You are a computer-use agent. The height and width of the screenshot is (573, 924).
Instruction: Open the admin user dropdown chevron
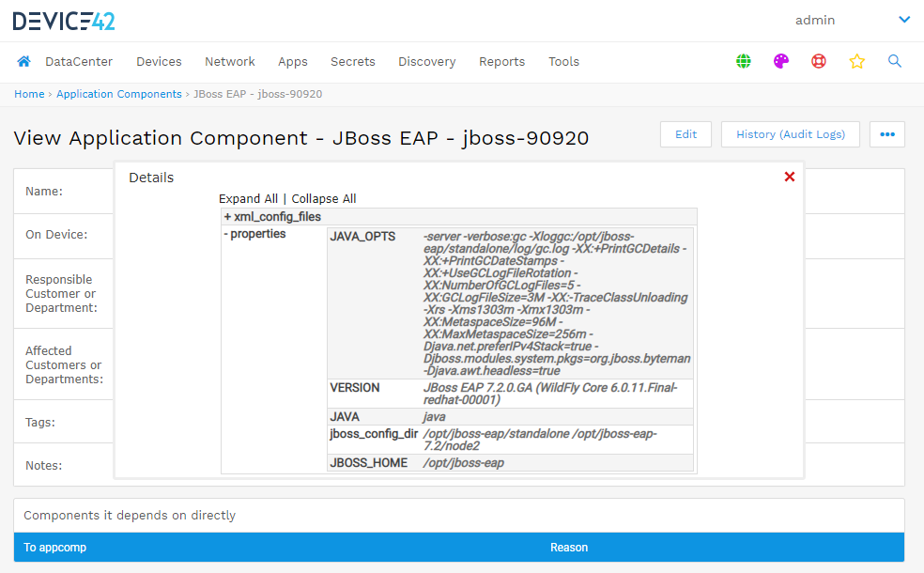coord(904,20)
